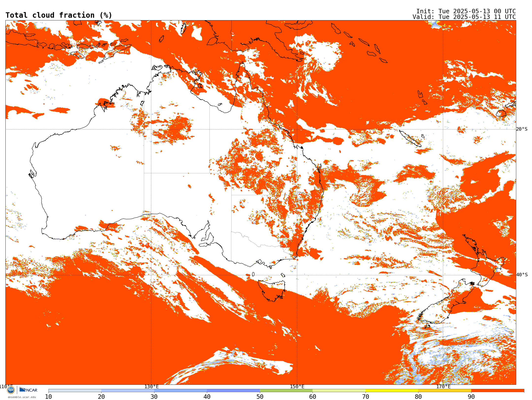Click New Caledonia island on the map
The width and height of the screenshot is (532, 400).
pyautogui.click(x=410, y=138)
